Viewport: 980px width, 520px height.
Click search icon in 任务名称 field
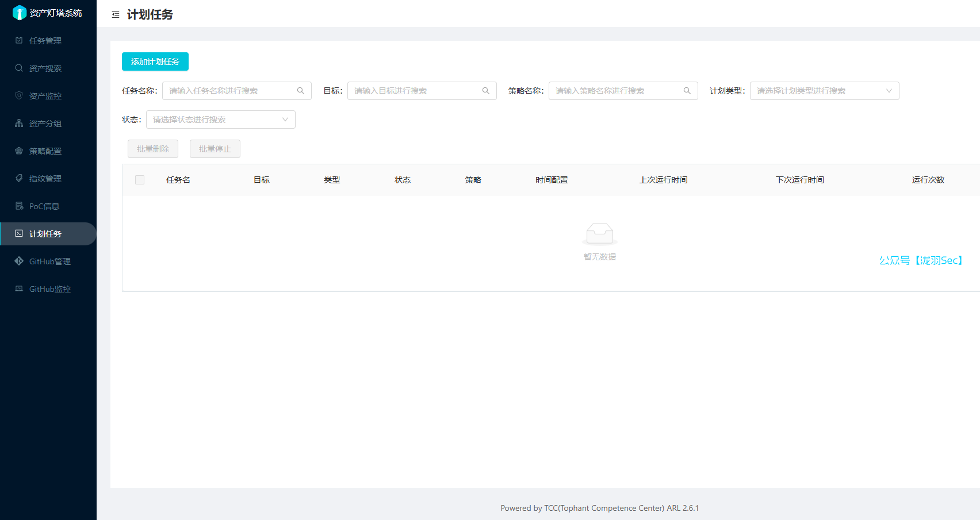[301, 91]
